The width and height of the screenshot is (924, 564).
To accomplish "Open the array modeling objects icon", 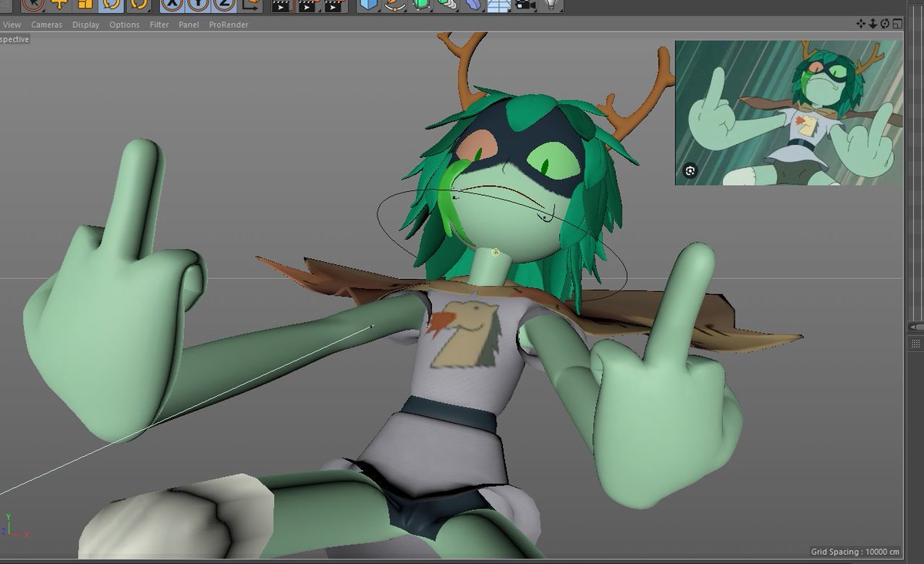I will coord(447,5).
